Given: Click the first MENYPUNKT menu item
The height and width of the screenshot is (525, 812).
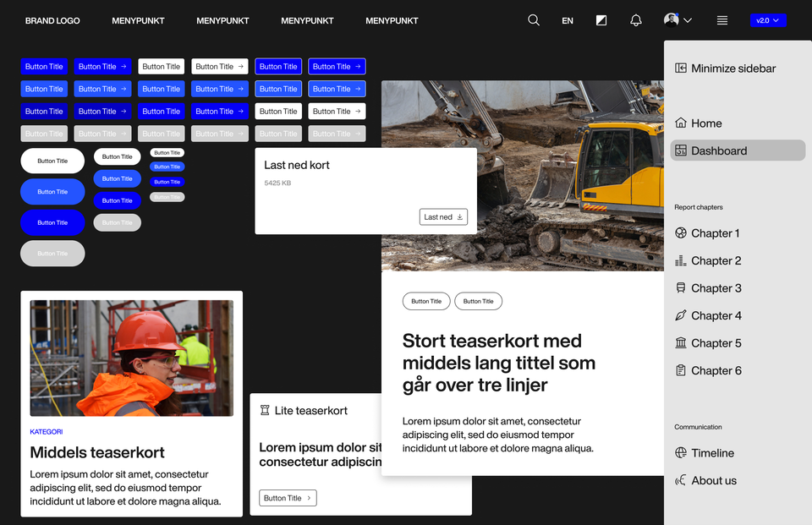Looking at the screenshot, I should tap(138, 19).
